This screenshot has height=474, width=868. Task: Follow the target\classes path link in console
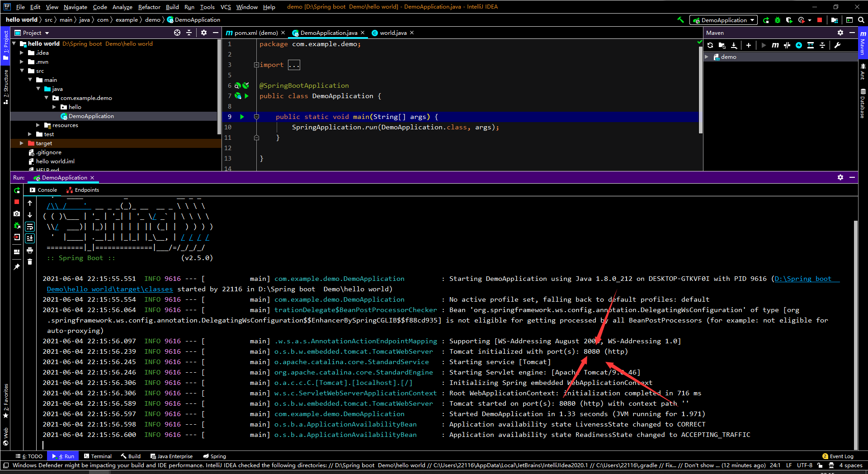(110, 289)
